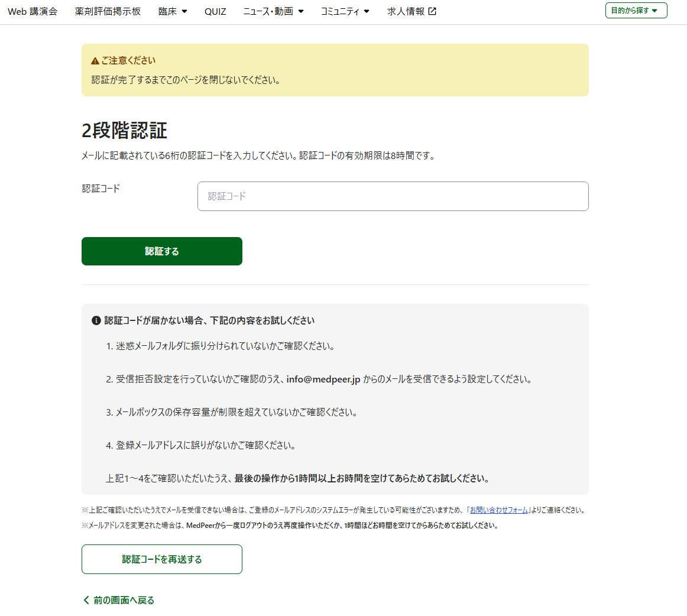Open the Web 講演会 menu item
The height and width of the screenshot is (616, 687).
tap(33, 11)
